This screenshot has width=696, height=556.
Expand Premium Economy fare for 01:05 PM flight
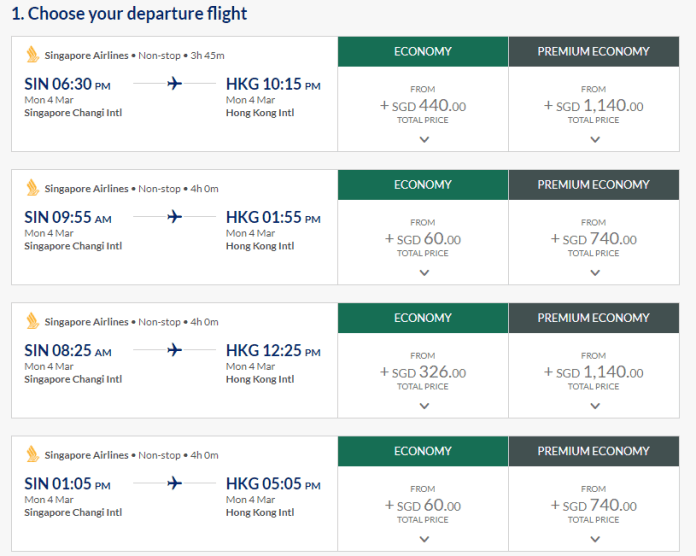point(594,538)
